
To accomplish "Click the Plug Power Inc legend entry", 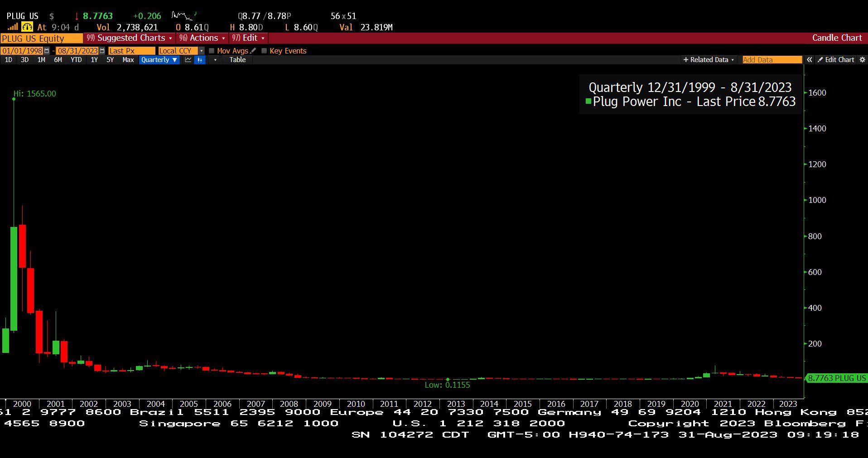I will pyautogui.click(x=690, y=101).
